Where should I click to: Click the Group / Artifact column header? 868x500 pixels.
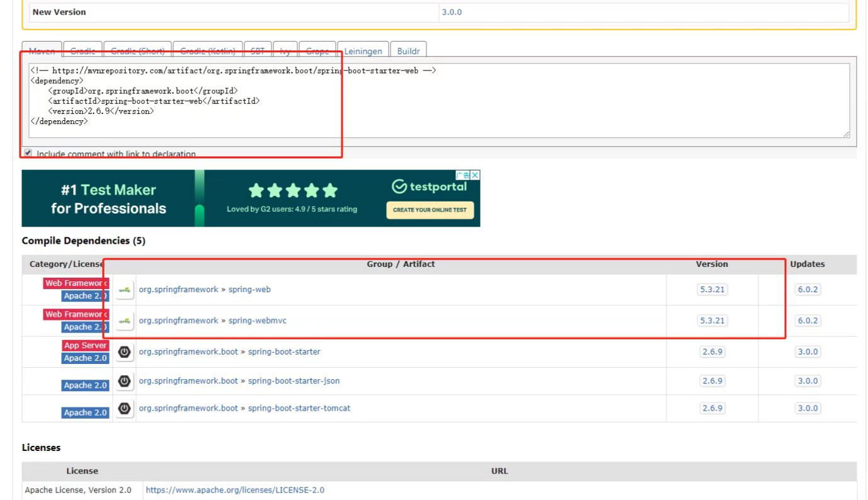[401, 264]
